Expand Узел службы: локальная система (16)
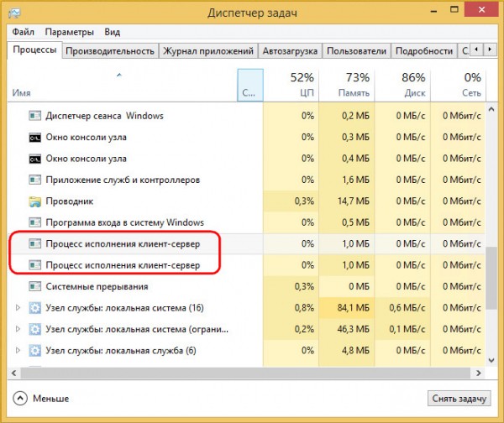The image size is (504, 423). pyautogui.click(x=18, y=308)
